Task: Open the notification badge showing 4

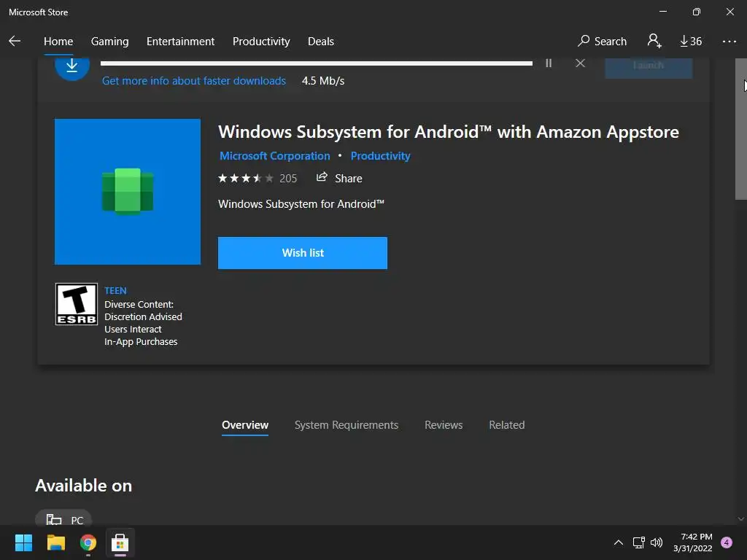Action: click(x=727, y=542)
